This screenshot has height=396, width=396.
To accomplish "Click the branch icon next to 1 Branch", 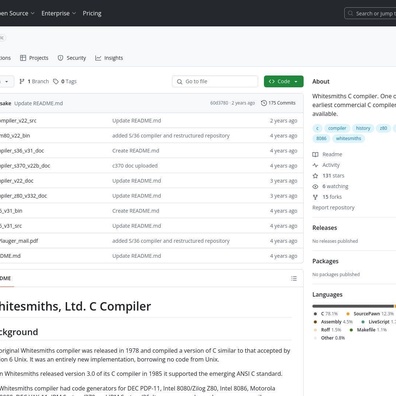I will 22,81.
